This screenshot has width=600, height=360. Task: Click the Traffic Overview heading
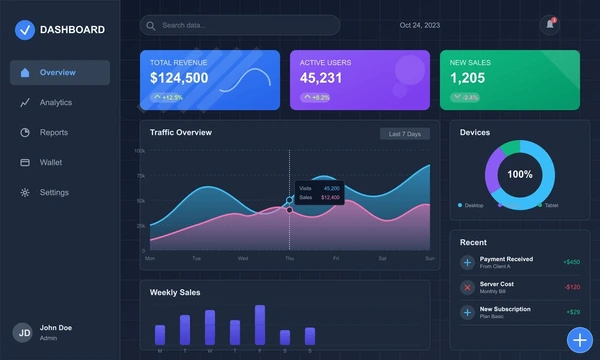pyautogui.click(x=181, y=132)
